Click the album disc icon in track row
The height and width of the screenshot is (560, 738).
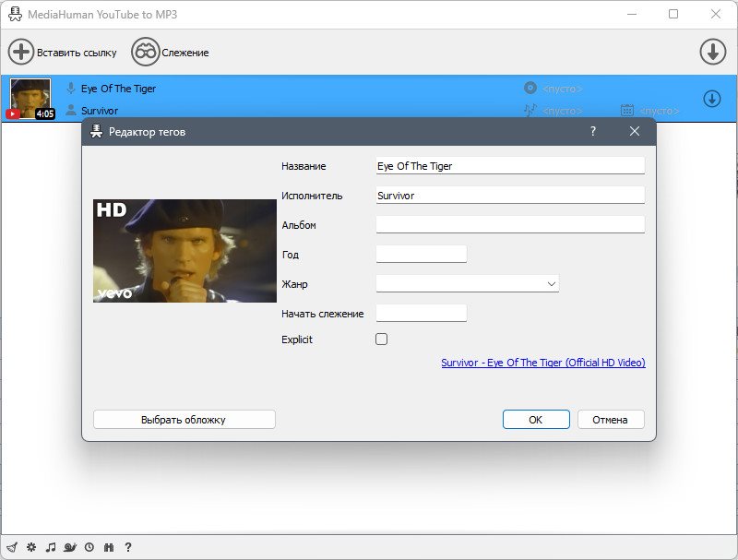530,88
